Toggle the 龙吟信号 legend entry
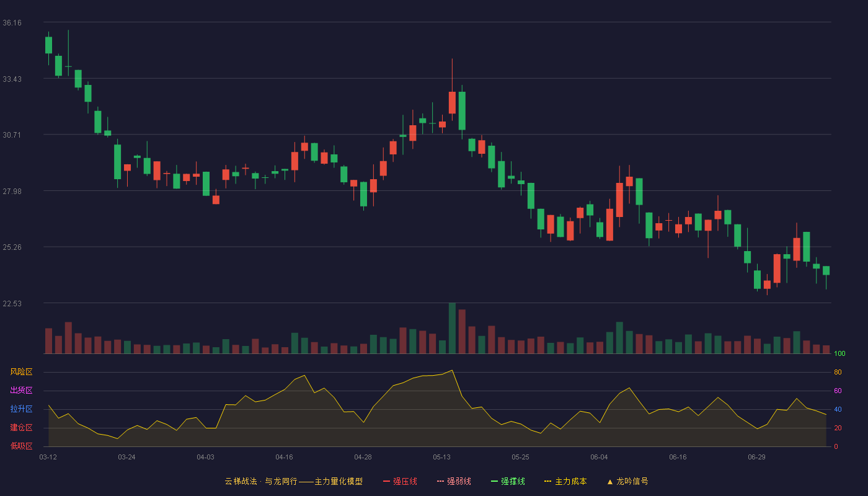Image resolution: width=868 pixels, height=496 pixels. coord(627,481)
